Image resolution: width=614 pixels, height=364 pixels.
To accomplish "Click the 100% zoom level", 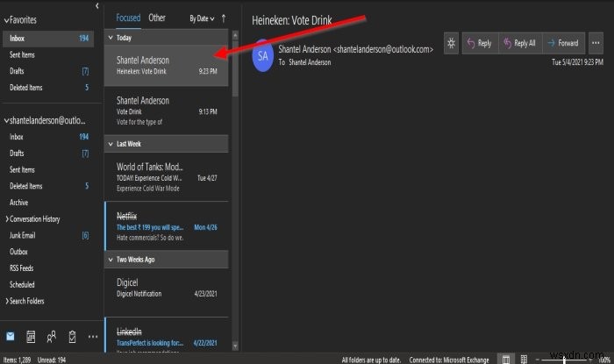I will click(604, 360).
